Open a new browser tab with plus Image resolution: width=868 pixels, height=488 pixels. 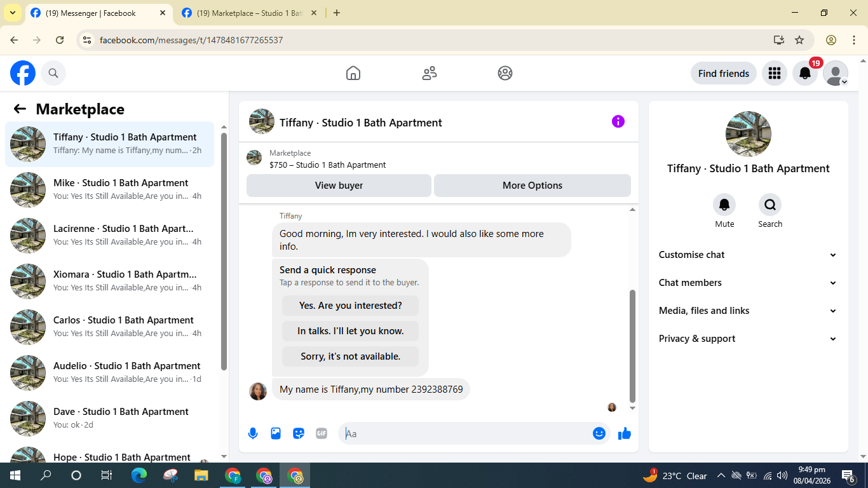pyautogui.click(x=337, y=13)
